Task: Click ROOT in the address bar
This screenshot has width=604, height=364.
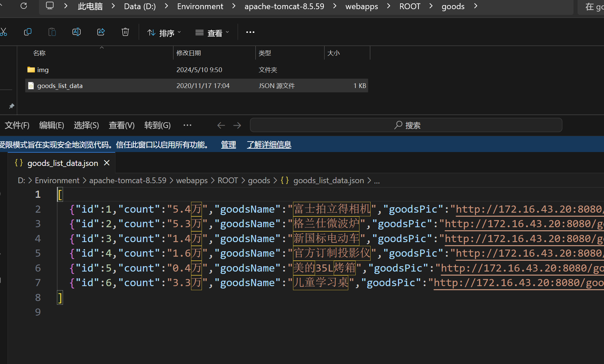Action: (410, 6)
